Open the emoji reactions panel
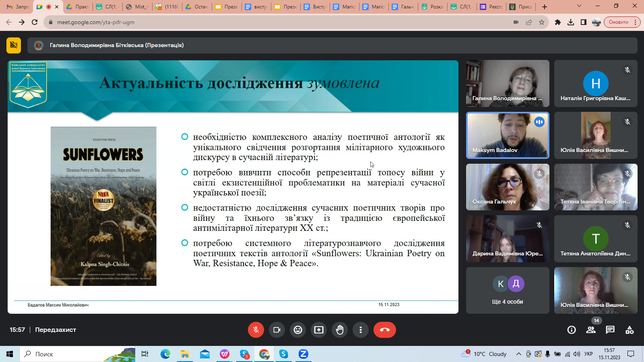Screen dimensions: 644x362 (298, 330)
